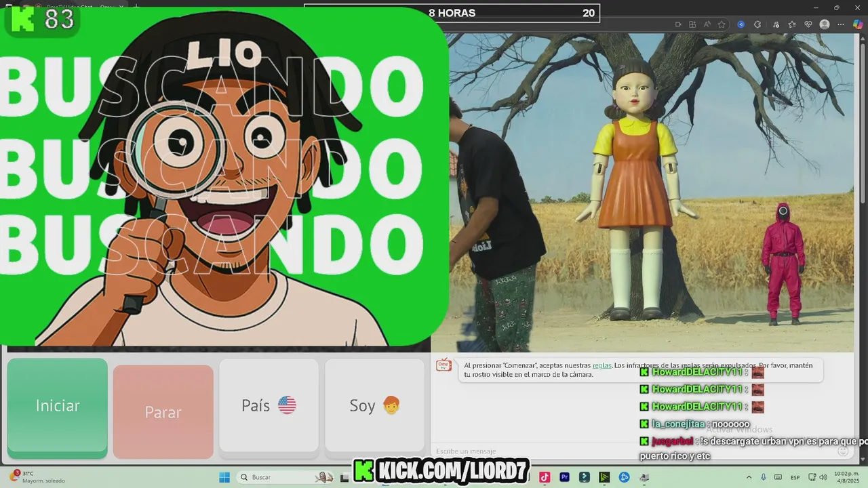Open Adobe Premiere Pro from taskbar
Image resolution: width=868 pixels, height=488 pixels.
[564, 477]
